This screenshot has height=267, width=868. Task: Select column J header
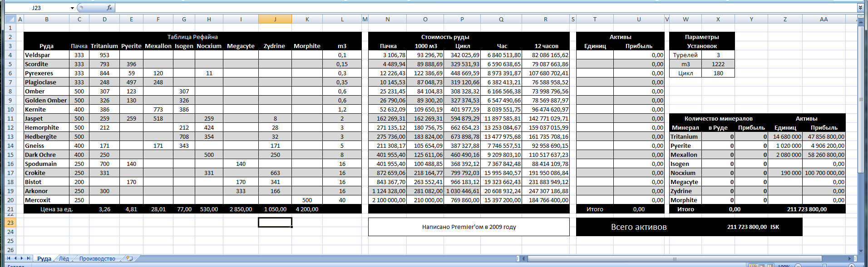click(275, 19)
